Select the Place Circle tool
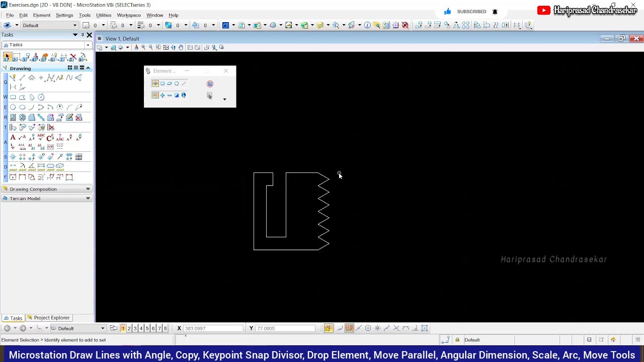This screenshot has width=644, height=362. [x=13, y=107]
